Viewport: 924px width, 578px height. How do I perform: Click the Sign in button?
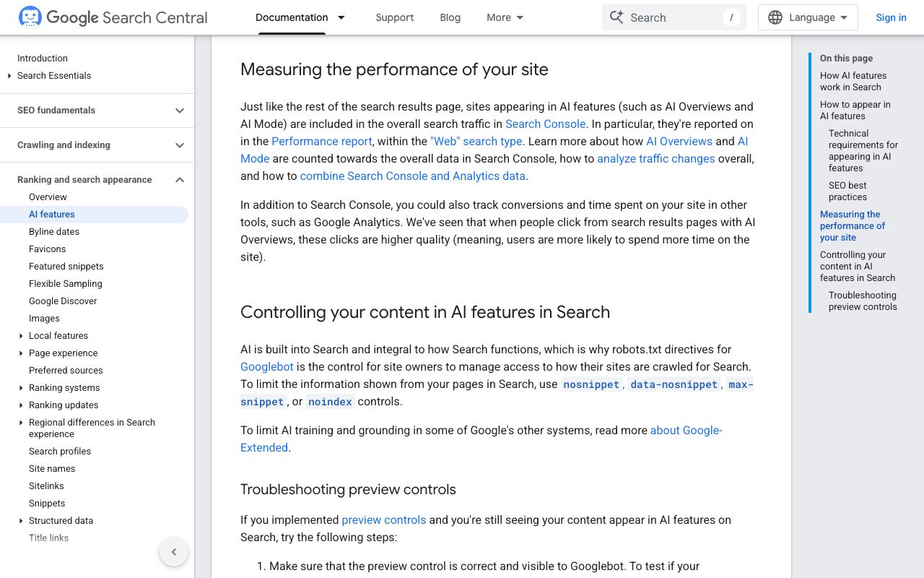pos(891,17)
